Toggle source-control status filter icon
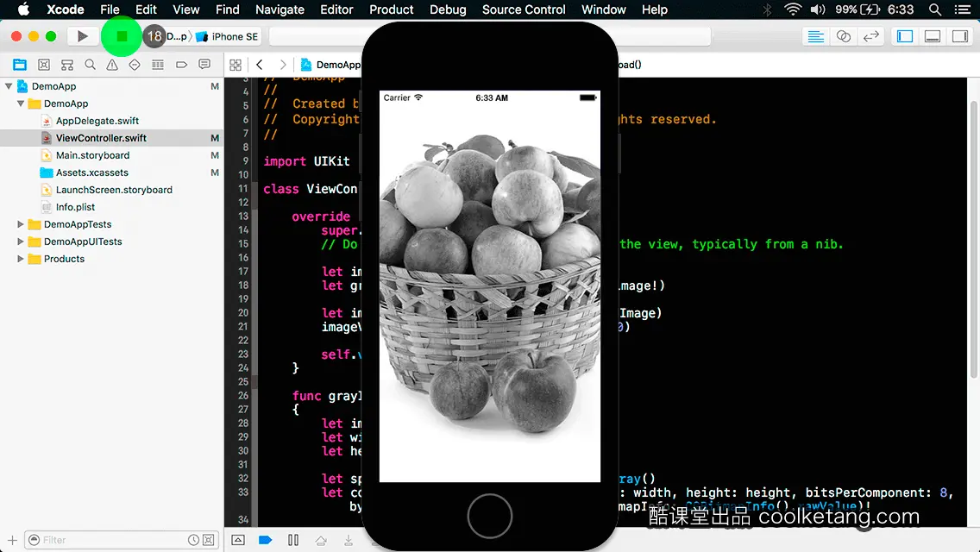Image resolution: width=980 pixels, height=552 pixels. pos(209,540)
